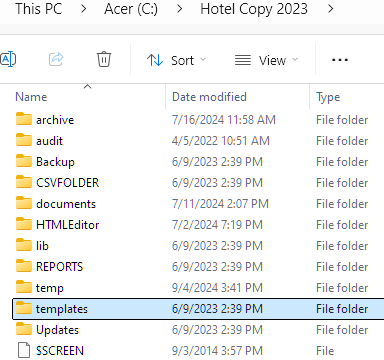Click the HTMLEditor folder icon
Screen dimensions: 384x360
24,224
